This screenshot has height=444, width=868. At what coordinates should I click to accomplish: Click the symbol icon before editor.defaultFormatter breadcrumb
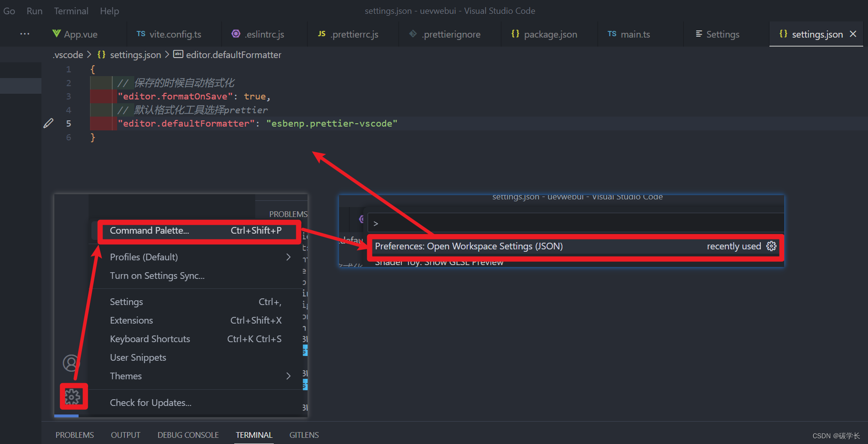click(x=178, y=54)
